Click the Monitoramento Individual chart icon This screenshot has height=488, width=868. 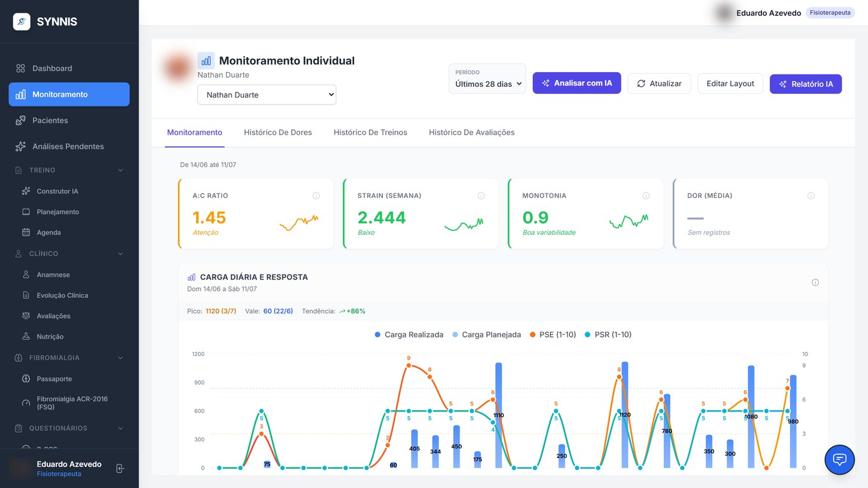pos(206,61)
